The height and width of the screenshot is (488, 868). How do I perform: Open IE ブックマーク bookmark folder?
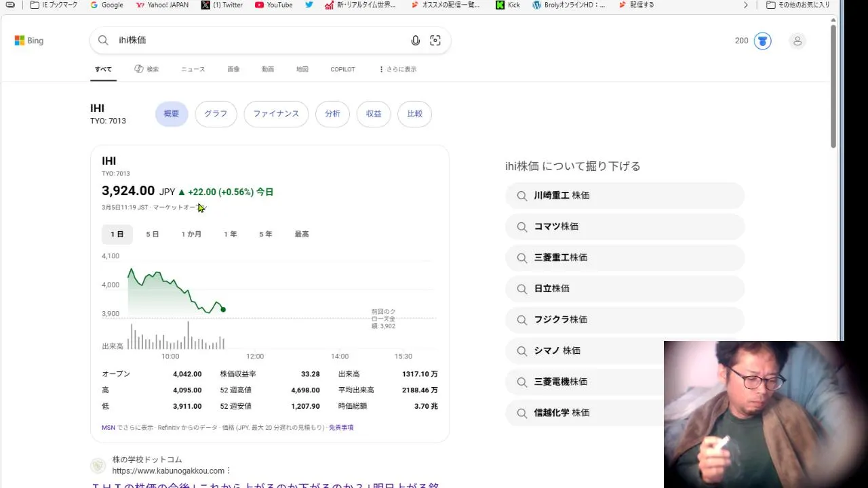coord(54,5)
